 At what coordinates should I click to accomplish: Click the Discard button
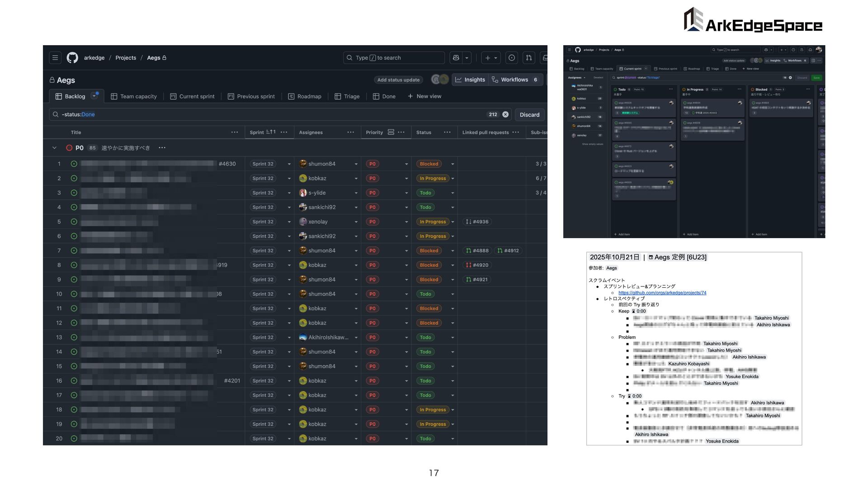(529, 115)
